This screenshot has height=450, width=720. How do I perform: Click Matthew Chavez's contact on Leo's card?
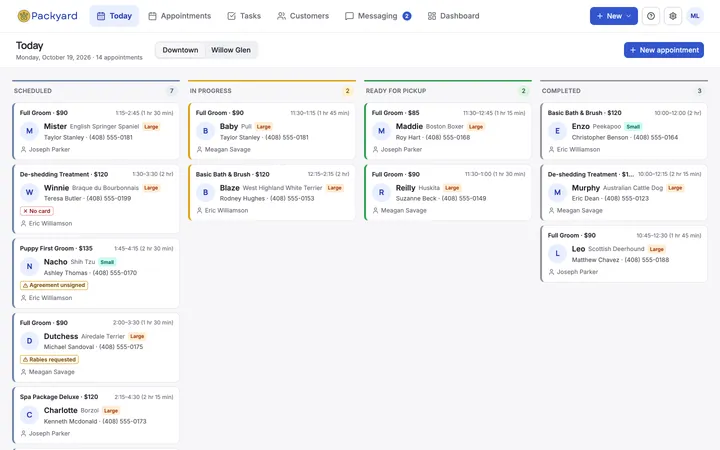pos(620,260)
